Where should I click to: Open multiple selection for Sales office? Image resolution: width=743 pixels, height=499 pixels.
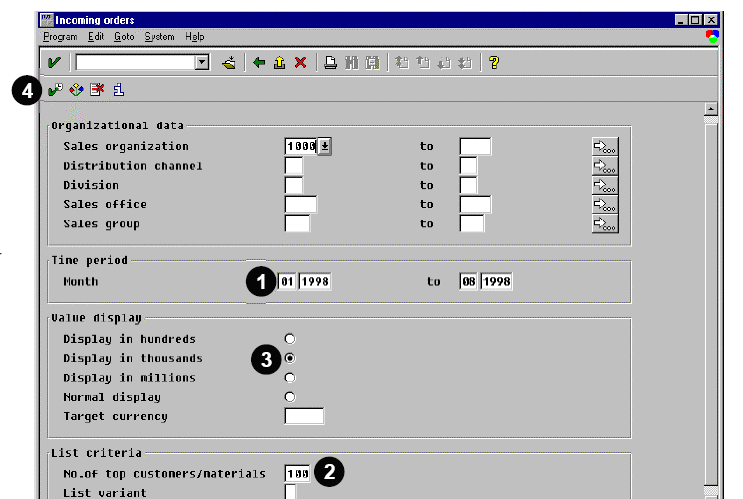point(605,205)
